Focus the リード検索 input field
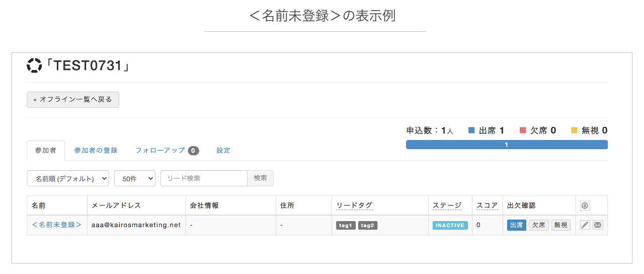 coord(204,178)
